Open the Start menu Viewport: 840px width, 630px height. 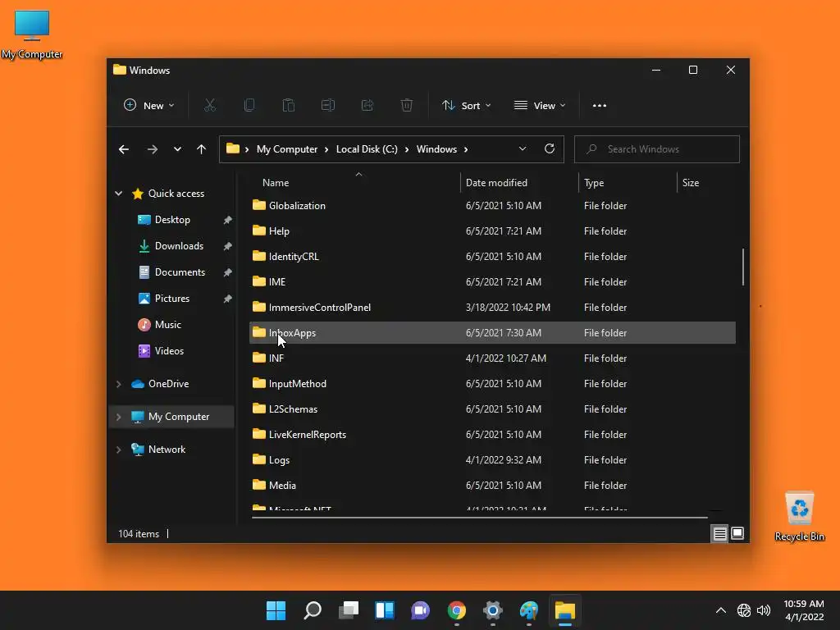point(276,610)
